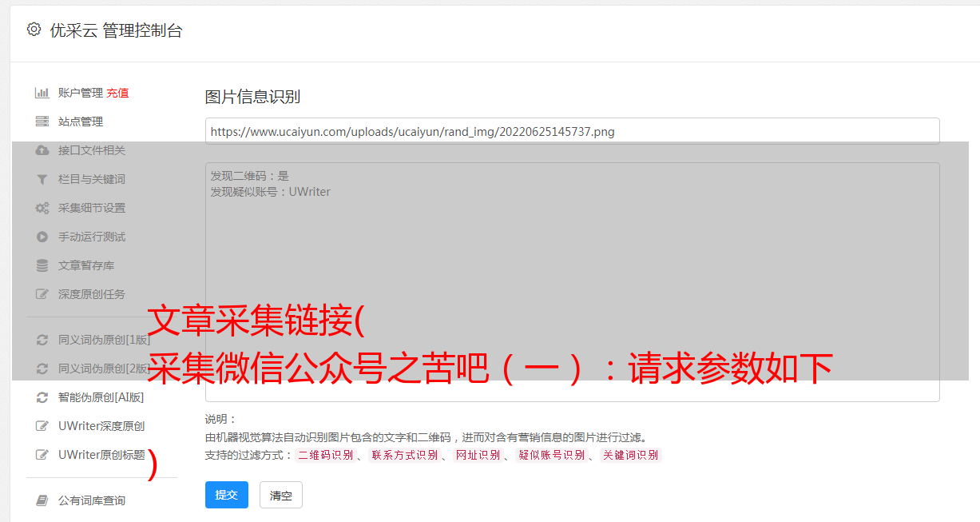The height and width of the screenshot is (522, 980).
Task: Click the refresh icon for 智能伪原创[AI版]
Action: (x=42, y=397)
